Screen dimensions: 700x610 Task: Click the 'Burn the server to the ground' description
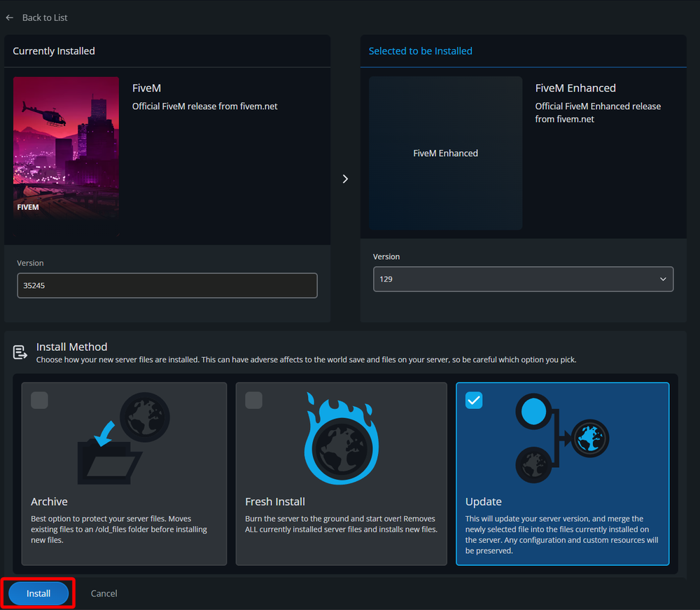tap(341, 524)
